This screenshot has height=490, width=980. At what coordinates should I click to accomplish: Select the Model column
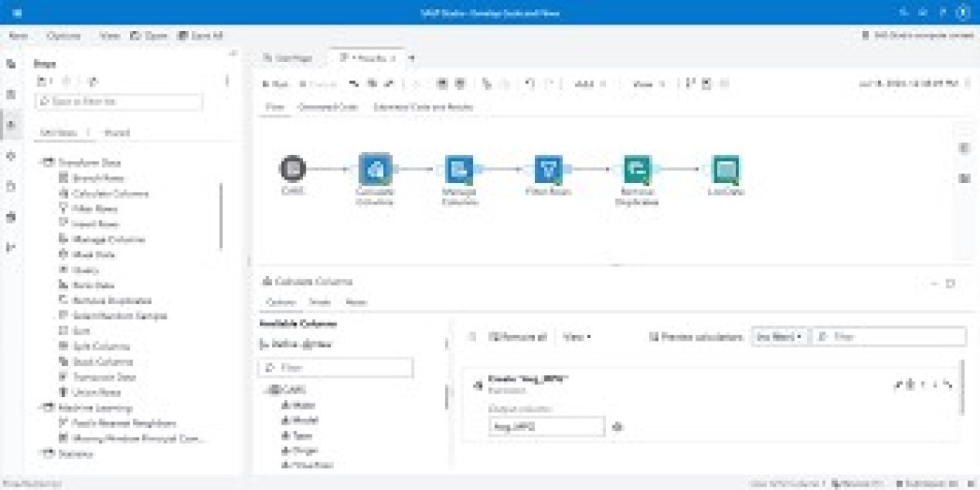(x=300, y=420)
